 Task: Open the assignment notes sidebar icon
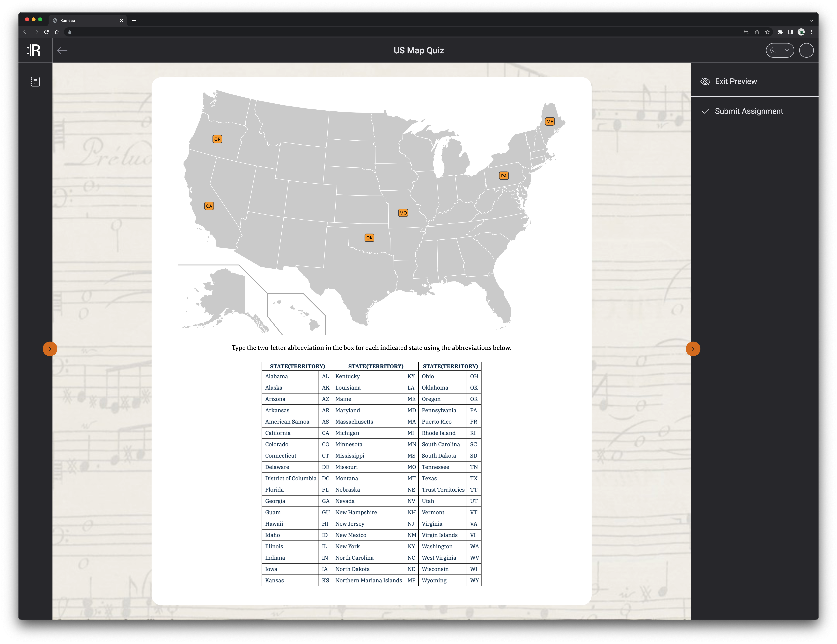coord(35,82)
